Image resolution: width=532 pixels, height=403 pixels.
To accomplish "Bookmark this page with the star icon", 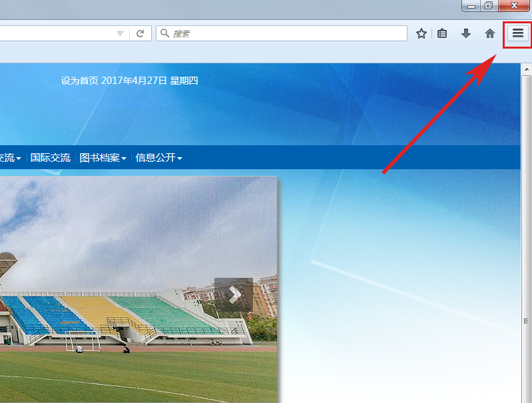I will click(x=421, y=33).
